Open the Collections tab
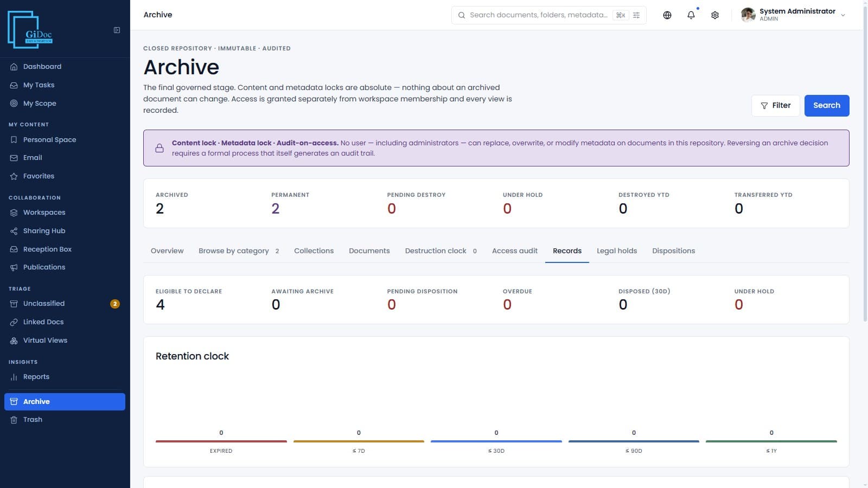This screenshot has width=868, height=488. pyautogui.click(x=314, y=251)
